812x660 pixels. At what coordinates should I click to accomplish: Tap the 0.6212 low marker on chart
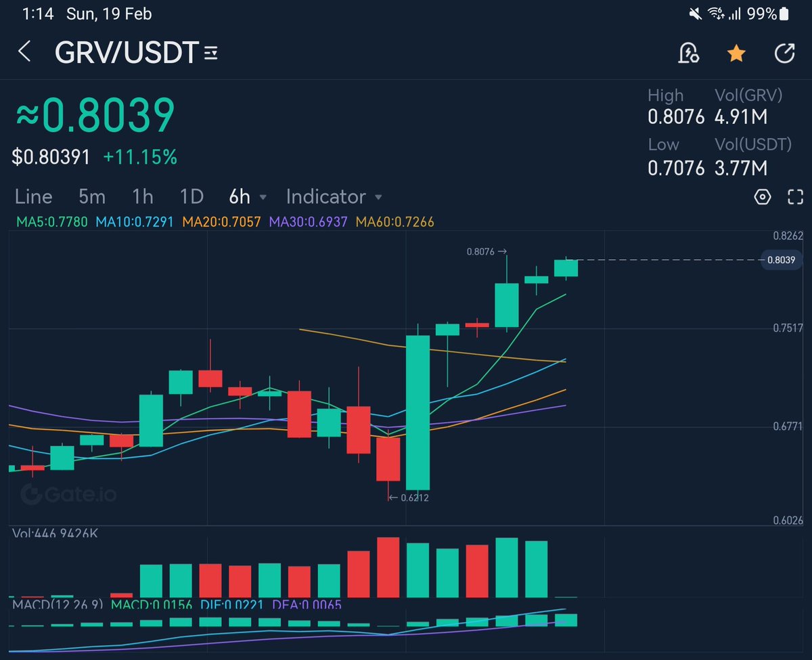click(x=409, y=498)
